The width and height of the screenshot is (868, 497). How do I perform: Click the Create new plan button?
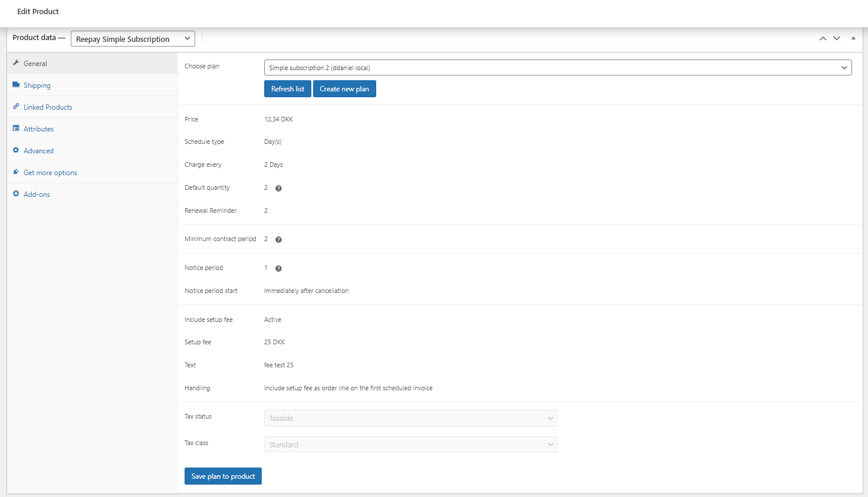tap(344, 88)
